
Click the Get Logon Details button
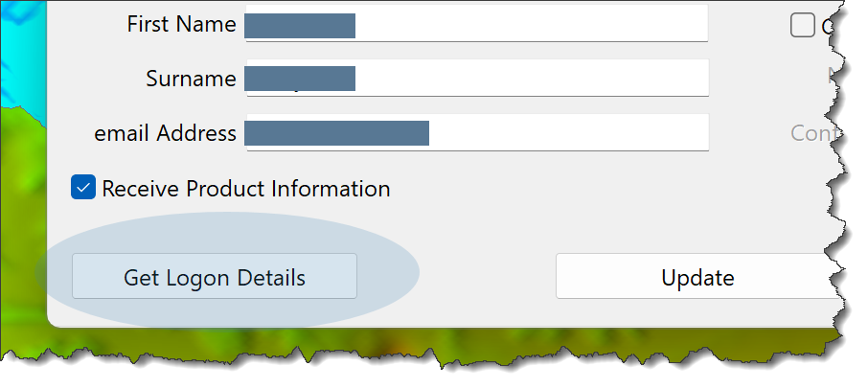tap(215, 276)
